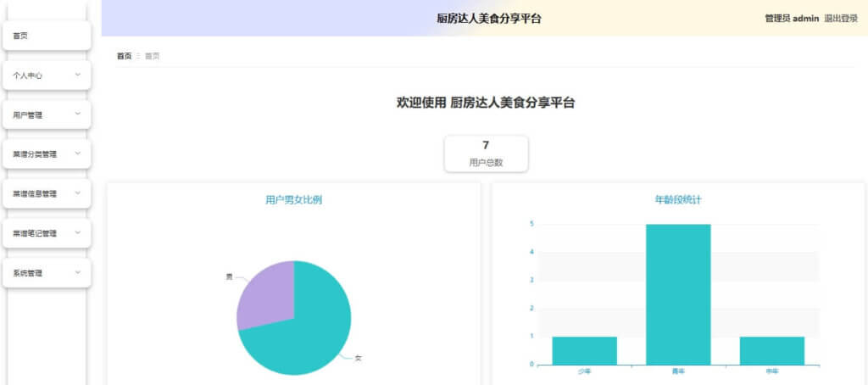Expand the 个人中心 chevron arrow
The width and height of the screenshot is (868, 385).
point(77,75)
